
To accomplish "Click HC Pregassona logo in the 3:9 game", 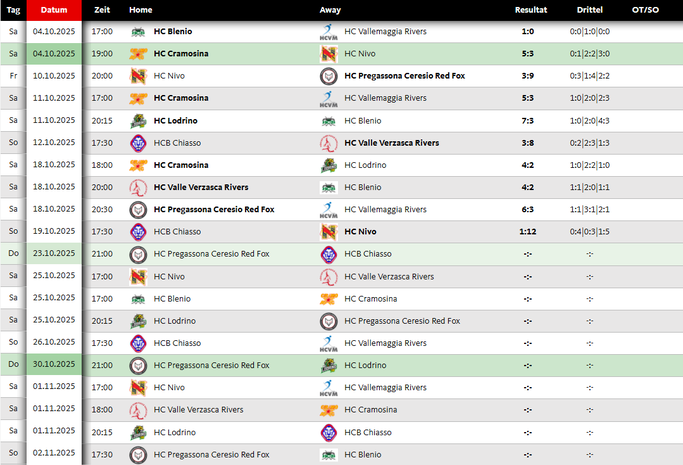I will pyautogui.click(x=327, y=76).
